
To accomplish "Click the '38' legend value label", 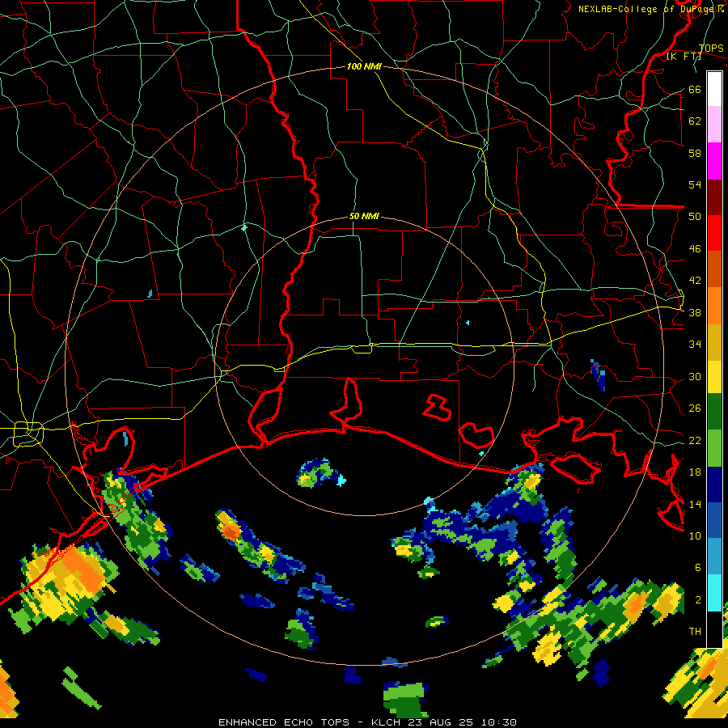I will pyautogui.click(x=695, y=312).
